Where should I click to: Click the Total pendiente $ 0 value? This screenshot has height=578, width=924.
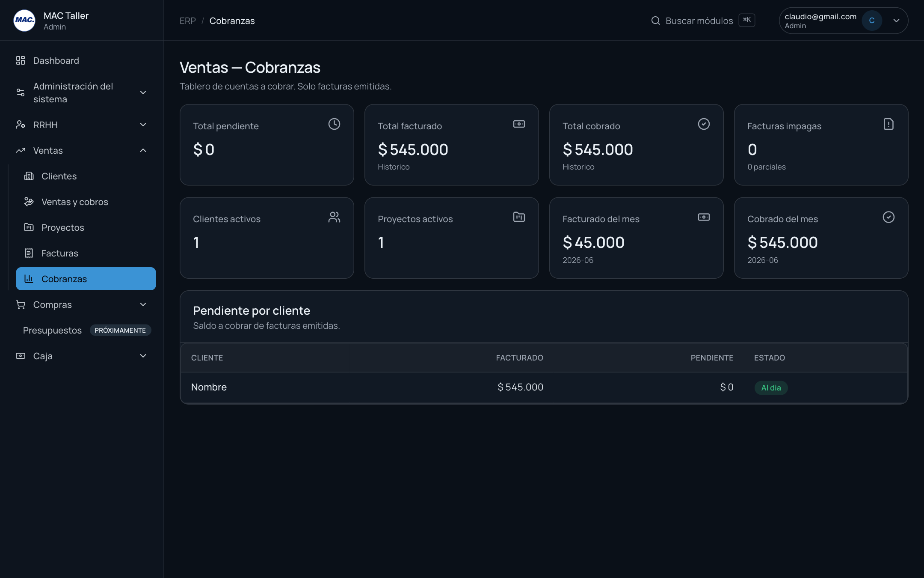(x=204, y=149)
